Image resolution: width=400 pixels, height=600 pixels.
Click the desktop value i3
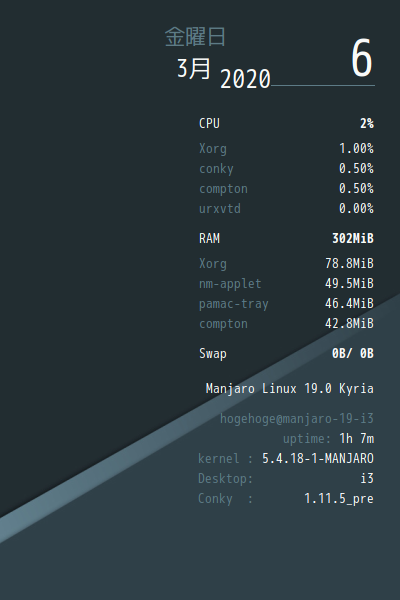coord(367,478)
